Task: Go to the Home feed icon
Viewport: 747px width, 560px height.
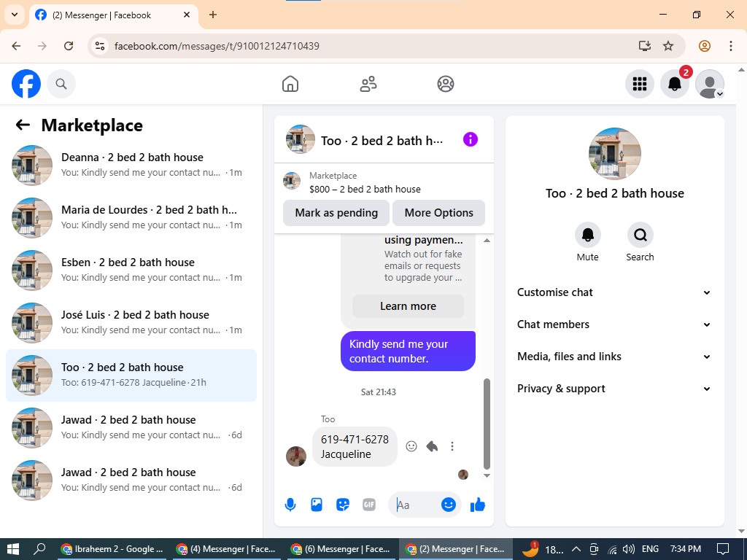Action: (x=290, y=84)
